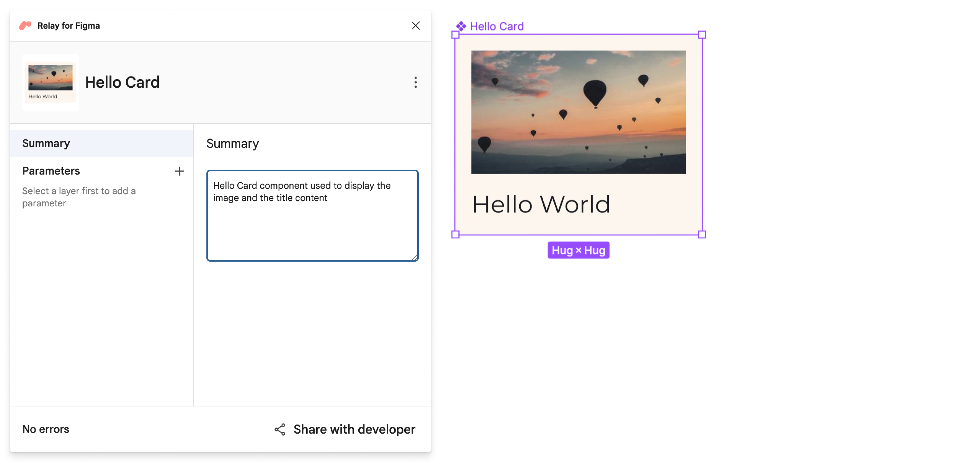Select the Summary tab in the sidebar

[x=102, y=144]
